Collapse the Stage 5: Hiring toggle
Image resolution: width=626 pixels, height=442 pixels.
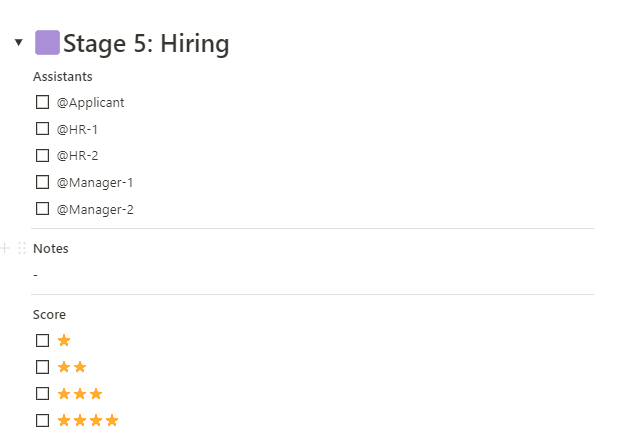click(x=18, y=43)
